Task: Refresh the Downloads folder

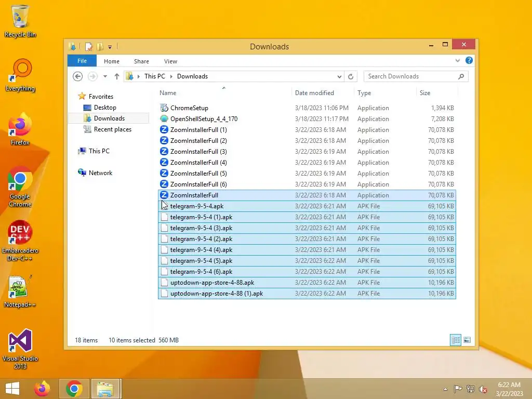Action: [x=351, y=77]
